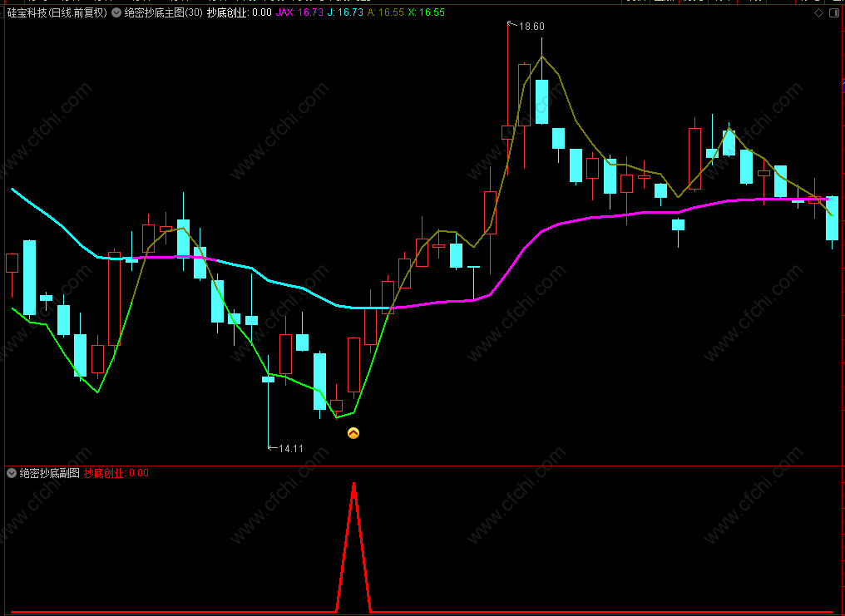Click the 14.11 low price label
The width and height of the screenshot is (845, 616).
point(291,449)
